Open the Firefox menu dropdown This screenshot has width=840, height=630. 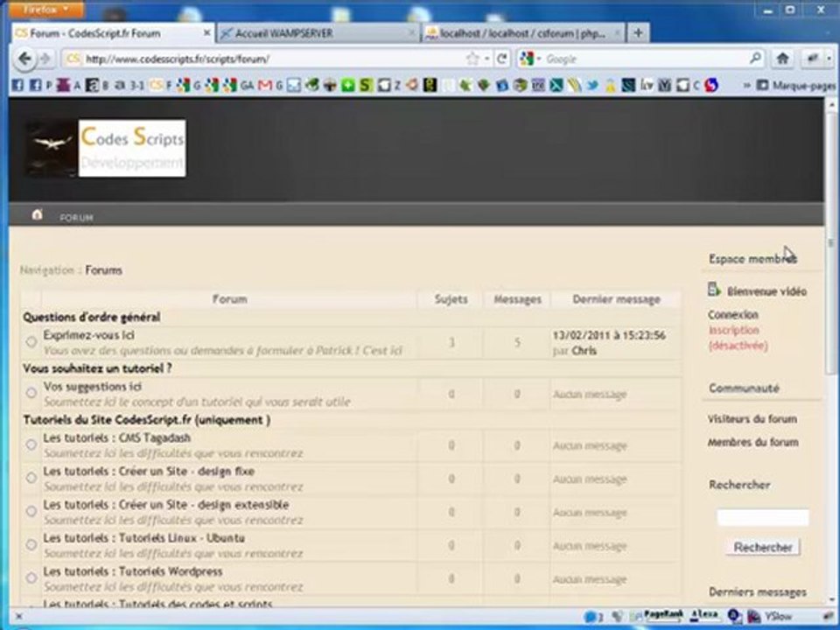[46, 9]
